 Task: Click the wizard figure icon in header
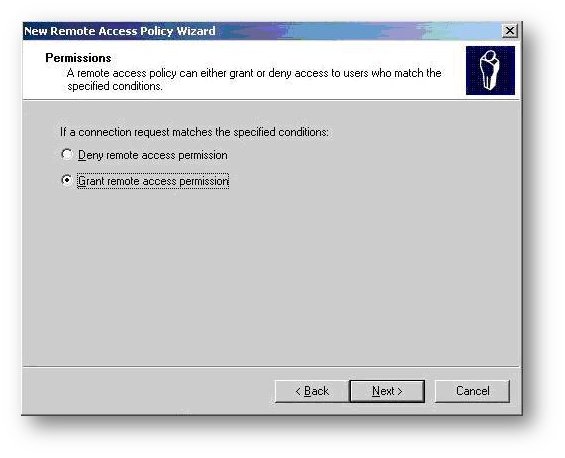[490, 70]
